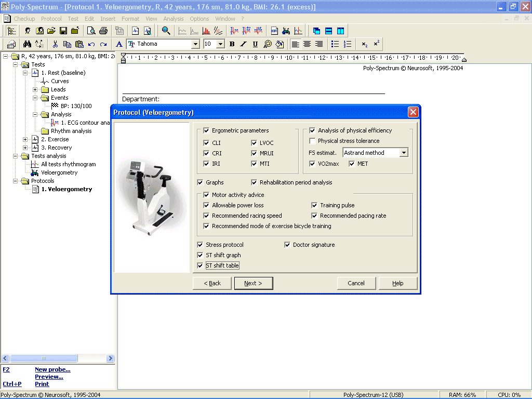Click the Back button
The height and width of the screenshot is (399, 532).
(x=212, y=283)
